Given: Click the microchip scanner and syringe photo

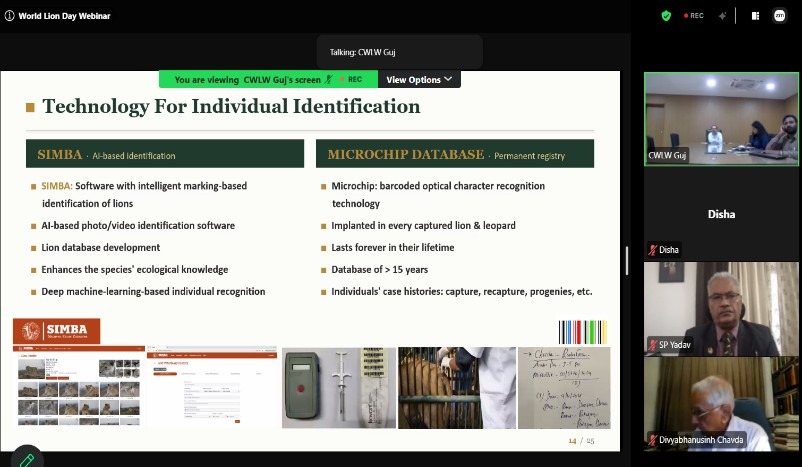Looking at the screenshot, I should coord(339,388).
